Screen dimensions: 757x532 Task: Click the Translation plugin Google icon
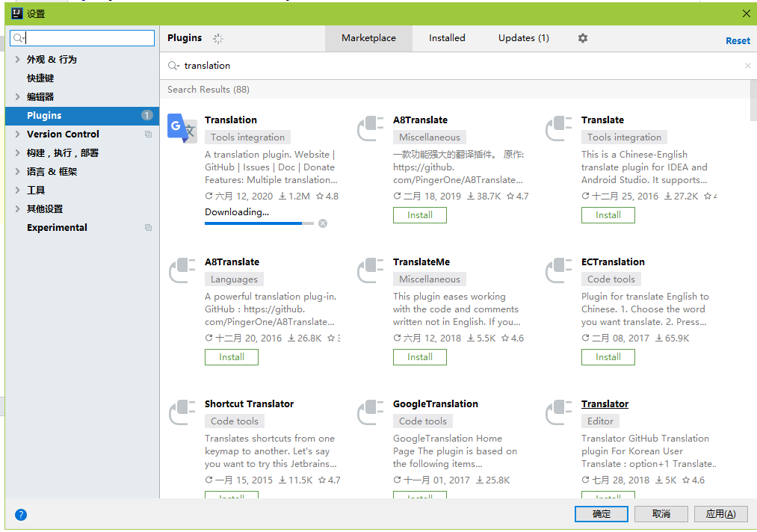[x=182, y=128]
